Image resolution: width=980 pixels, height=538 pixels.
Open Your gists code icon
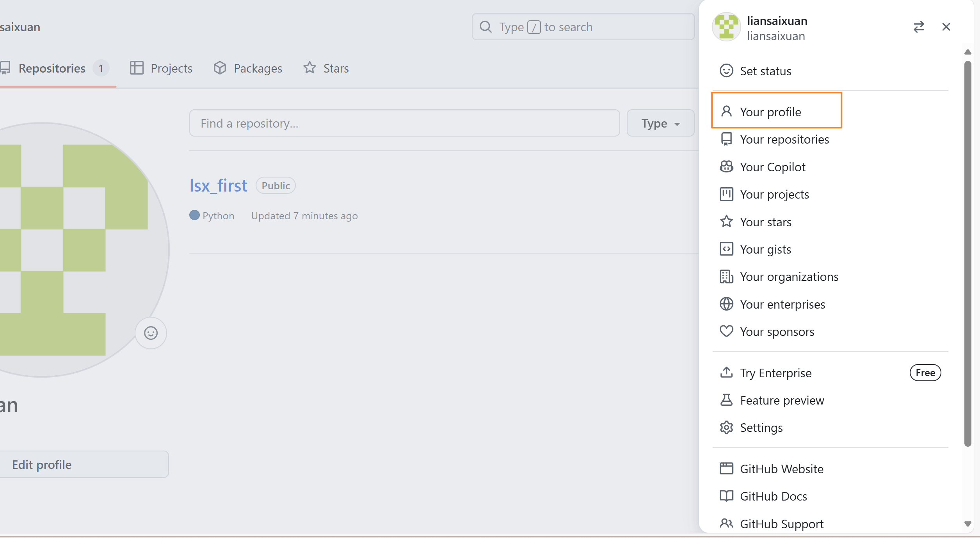point(726,249)
